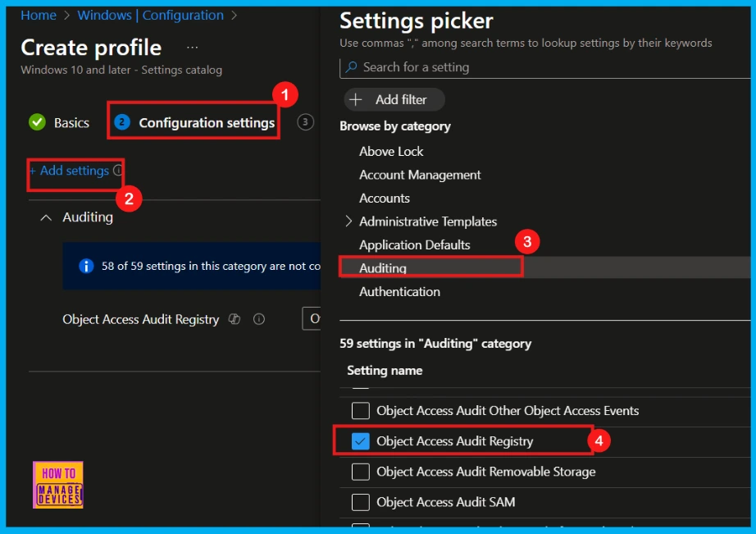This screenshot has width=756, height=534.
Task: Check Object Access Audit SAM checkbox
Action: (361, 502)
